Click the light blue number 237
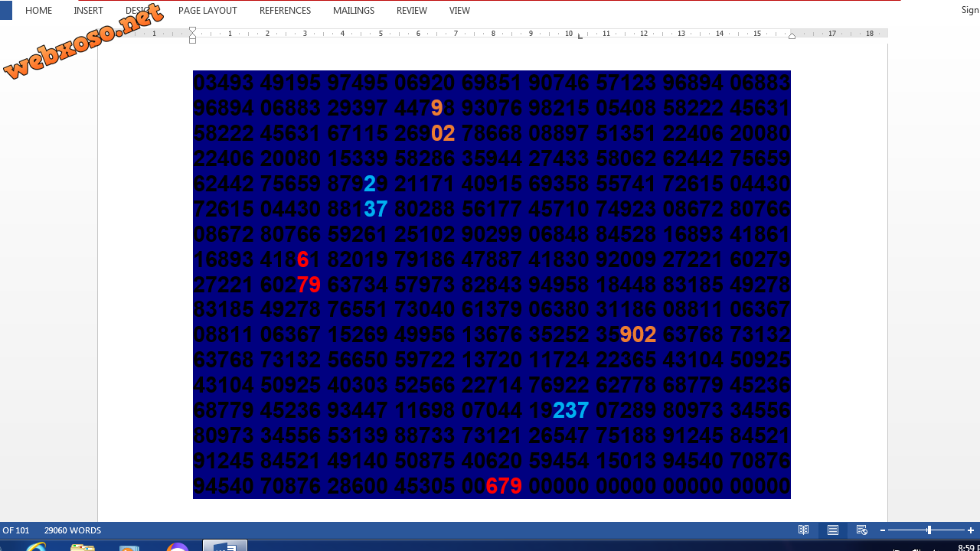Image resolution: width=980 pixels, height=551 pixels. [x=570, y=410]
